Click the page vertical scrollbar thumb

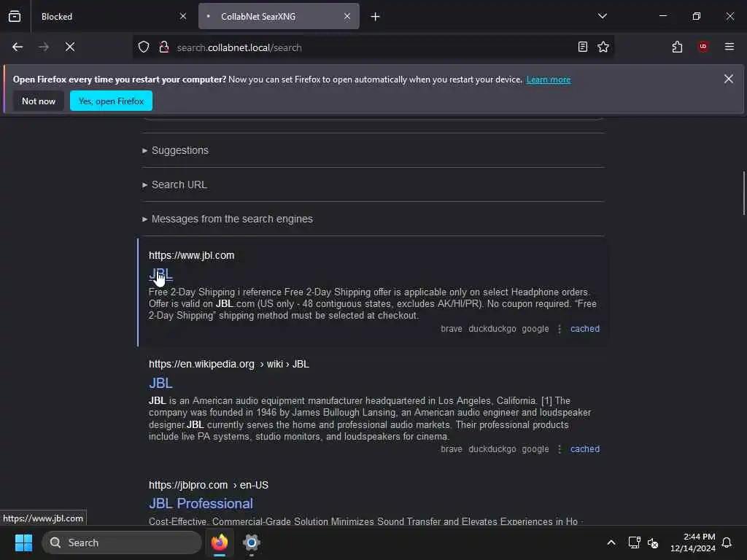click(743, 192)
